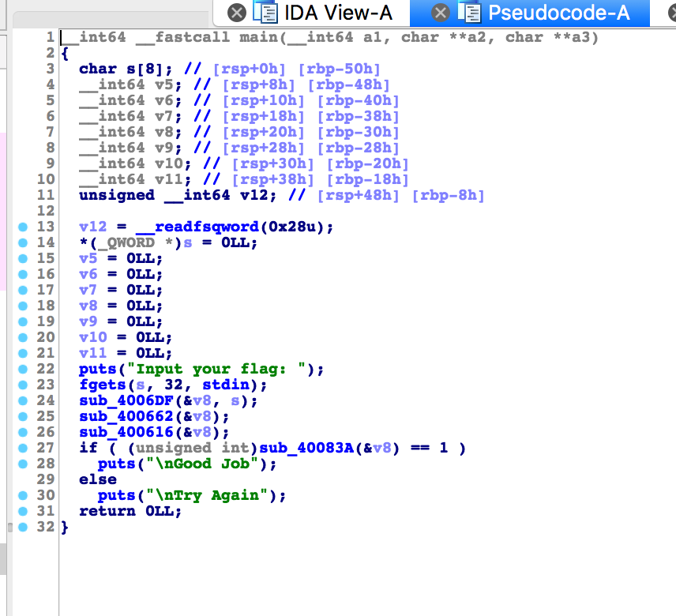Click the "\nTry Again" string
The width and height of the screenshot is (676, 616).
click(206, 495)
